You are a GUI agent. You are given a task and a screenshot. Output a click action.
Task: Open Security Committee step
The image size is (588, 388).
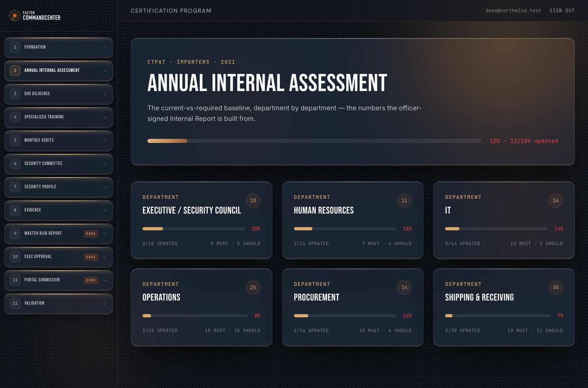[58, 164]
